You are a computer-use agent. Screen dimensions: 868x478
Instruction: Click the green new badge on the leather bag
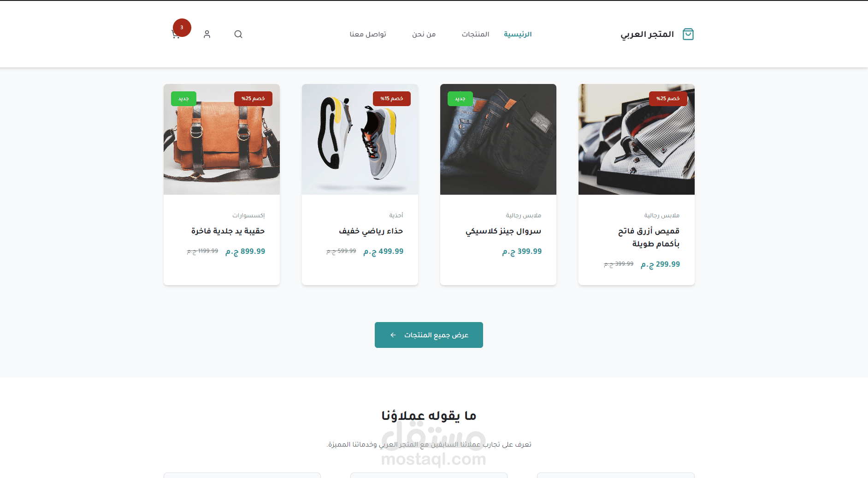coord(183,99)
